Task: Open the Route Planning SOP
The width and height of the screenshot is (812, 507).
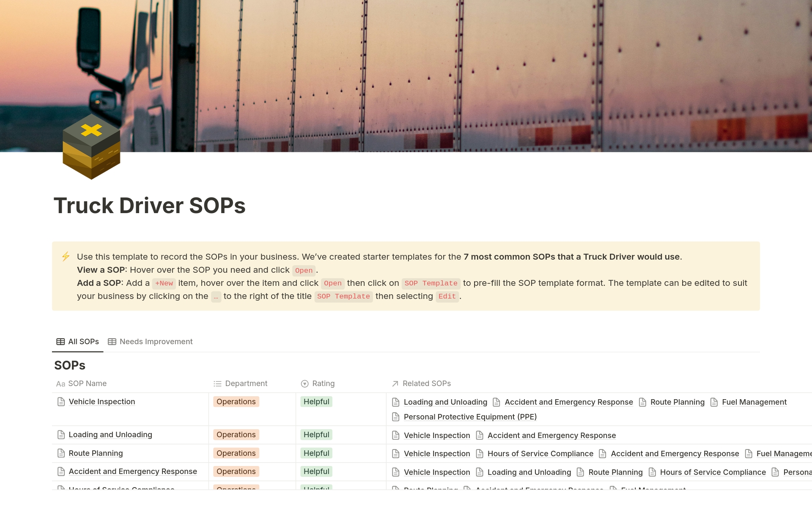Action: point(96,453)
